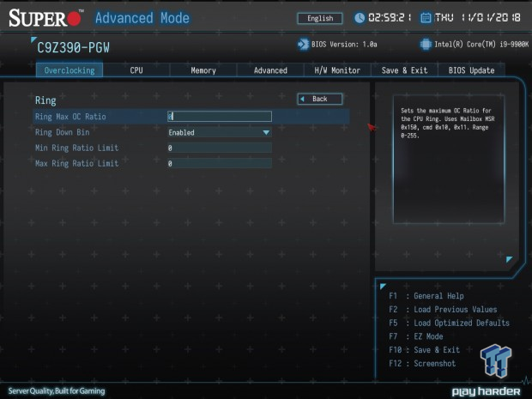Click the calendar icon beside the date

pos(426,18)
